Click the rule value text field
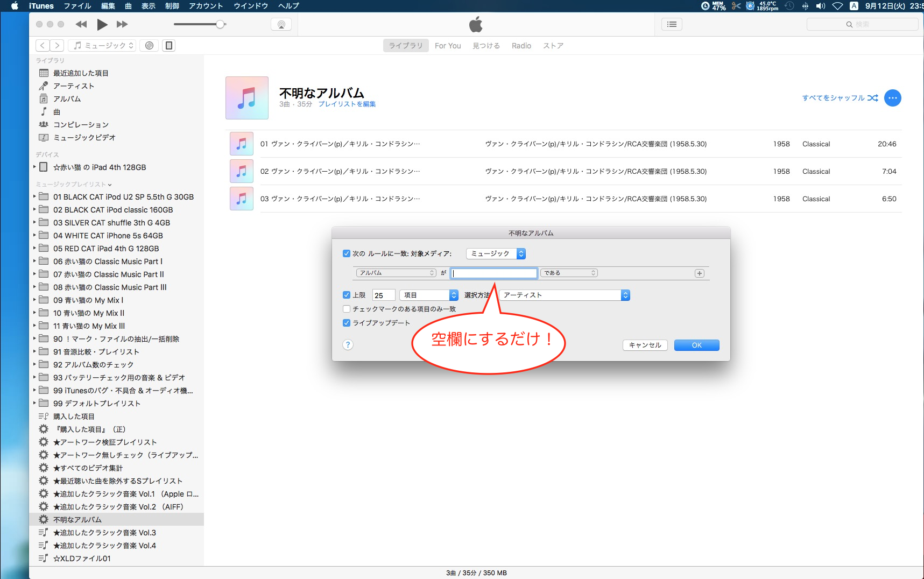The height and width of the screenshot is (579, 924). [x=494, y=273]
